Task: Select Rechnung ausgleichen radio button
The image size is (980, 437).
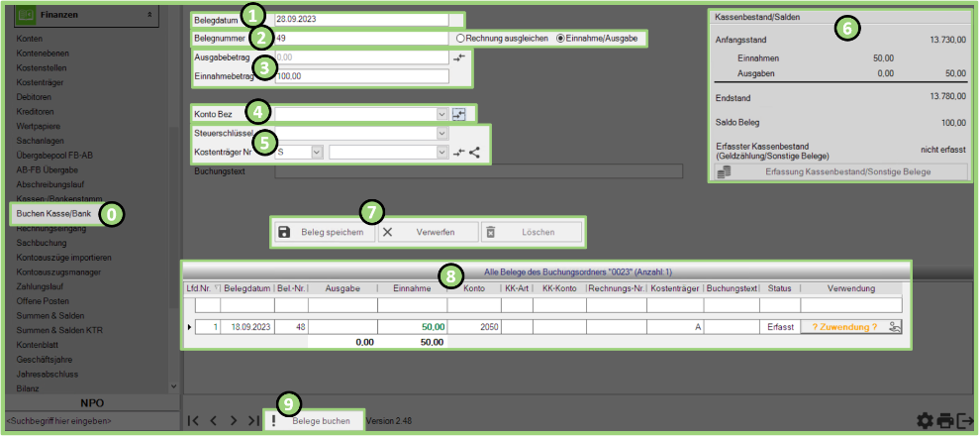Action: [x=459, y=38]
